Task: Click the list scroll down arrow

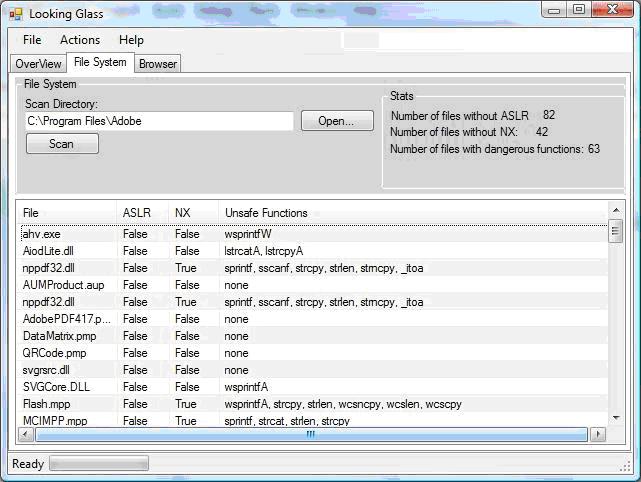Action: 616,418
